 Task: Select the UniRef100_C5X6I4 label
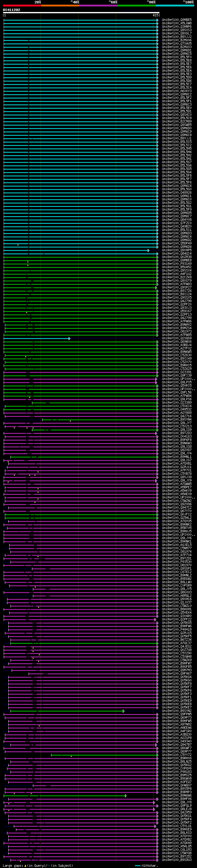[177, 406]
